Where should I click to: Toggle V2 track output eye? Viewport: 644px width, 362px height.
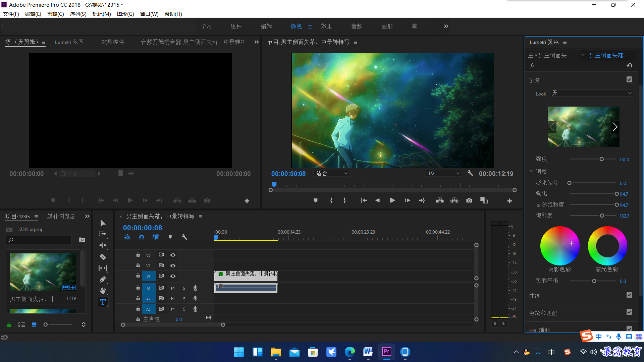tap(173, 265)
